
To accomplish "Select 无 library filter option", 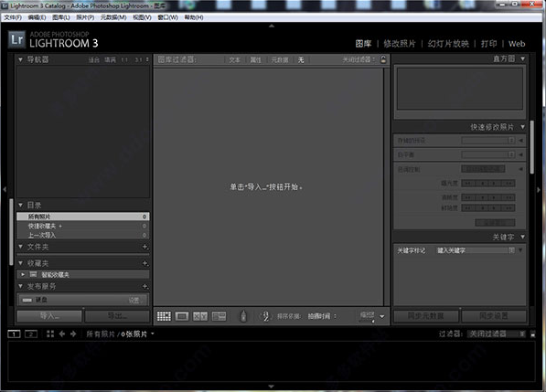I will 301,59.
